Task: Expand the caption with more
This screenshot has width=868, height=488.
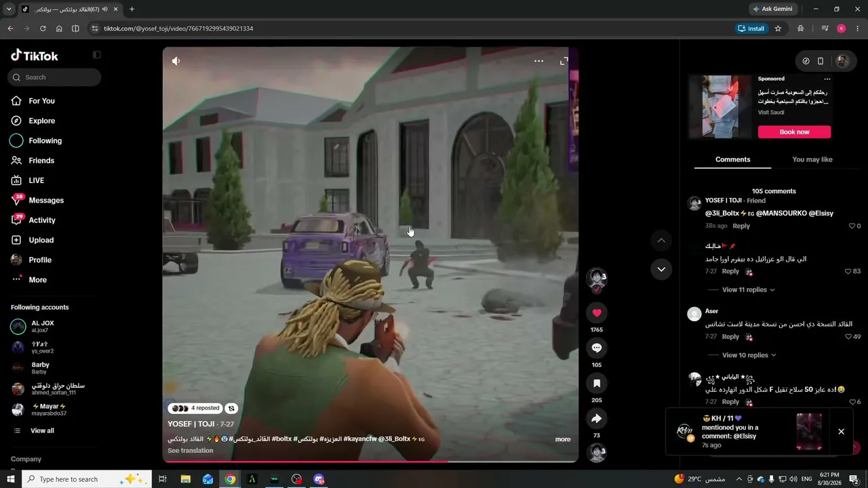Action: point(563,439)
